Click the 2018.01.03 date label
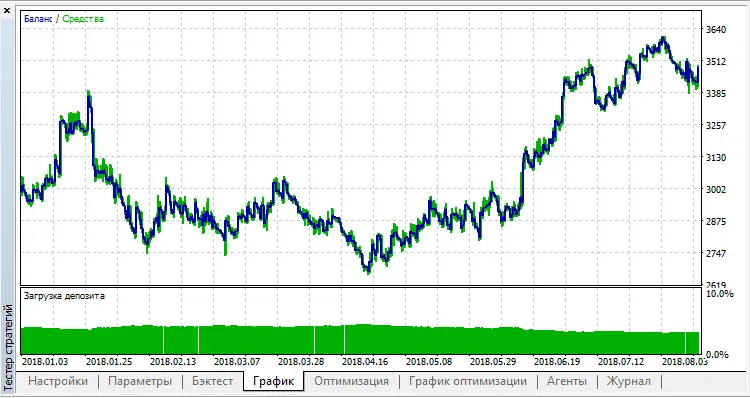 click(45, 361)
